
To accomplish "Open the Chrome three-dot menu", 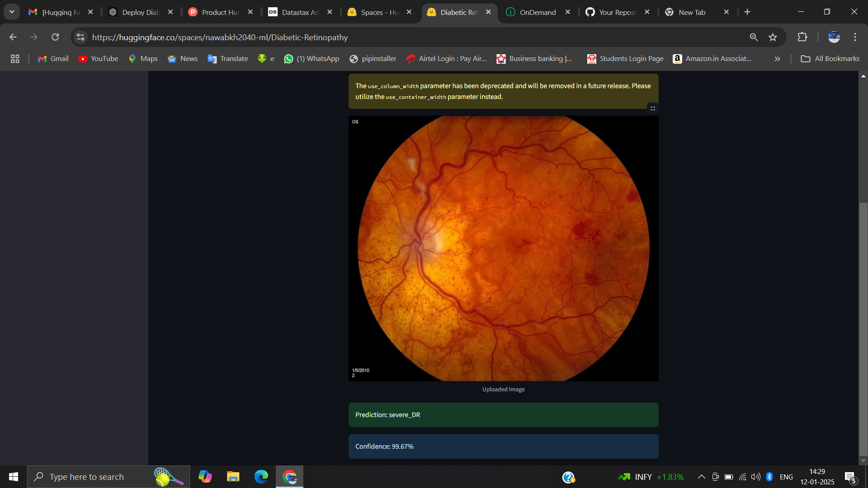I will pyautogui.click(x=855, y=37).
